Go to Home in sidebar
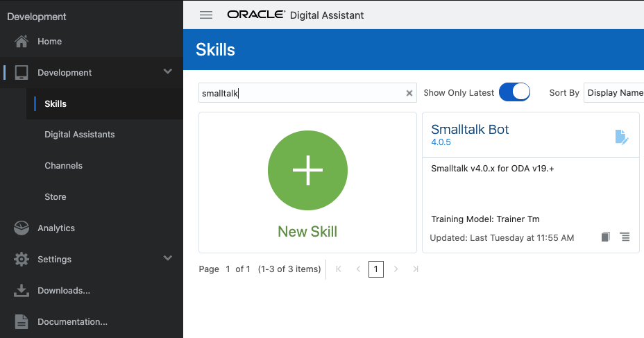Screen dimensions: 644x338 point(50,41)
